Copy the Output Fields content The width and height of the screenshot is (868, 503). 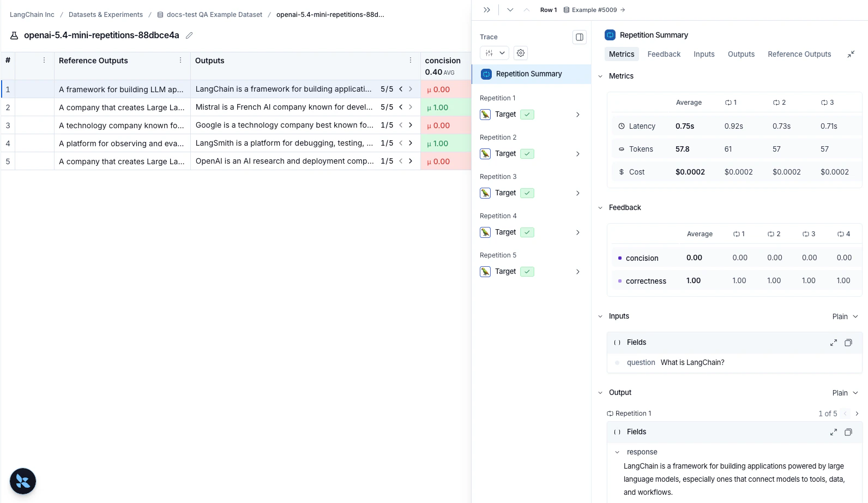pos(848,432)
